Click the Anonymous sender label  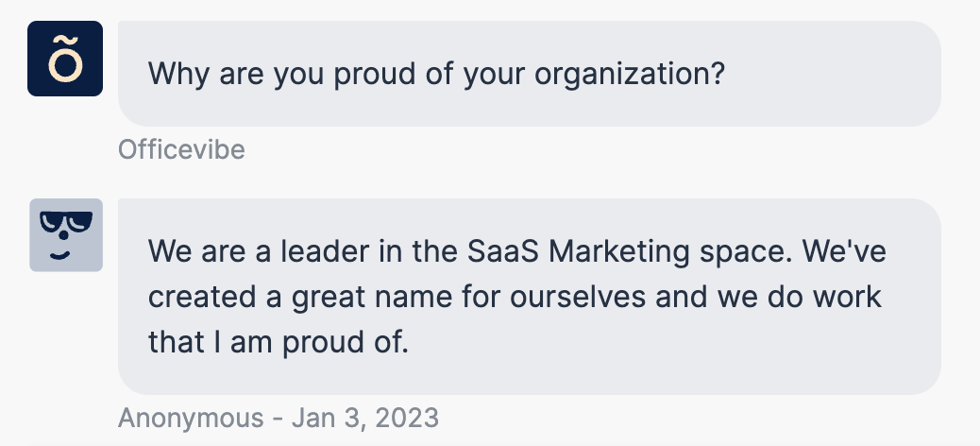coord(191,418)
